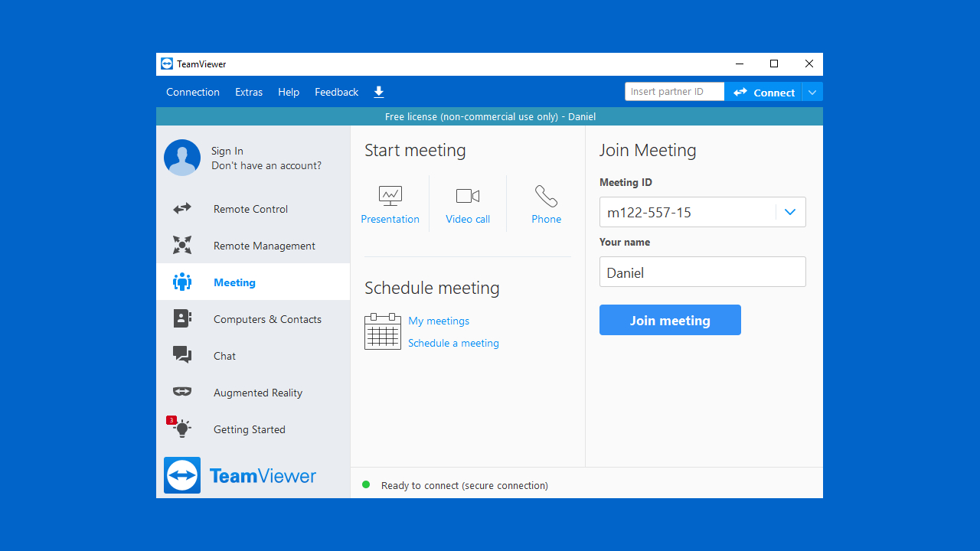Screen dimensions: 980x551
Task: Expand the Connect button dropdown arrow
Action: click(x=812, y=93)
